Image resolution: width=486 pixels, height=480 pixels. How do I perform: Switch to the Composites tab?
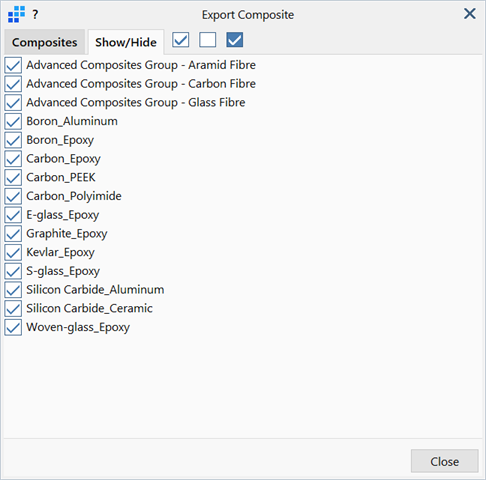click(45, 42)
